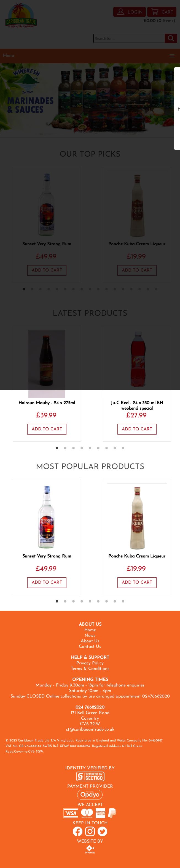Select second dot in Latest Products carousel
Image resolution: width=180 pixels, height=868 pixels.
(x=65, y=448)
